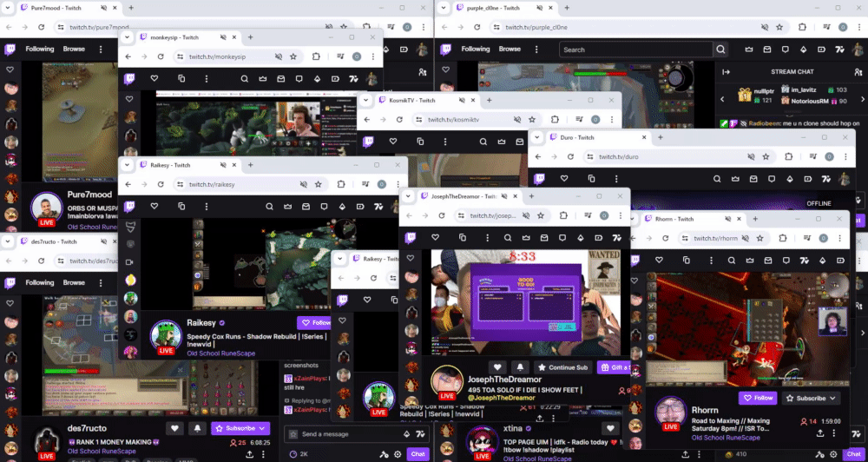Bookmark twitch.tv/duro with the star icon
This screenshot has height=462, width=868.
tap(766, 157)
